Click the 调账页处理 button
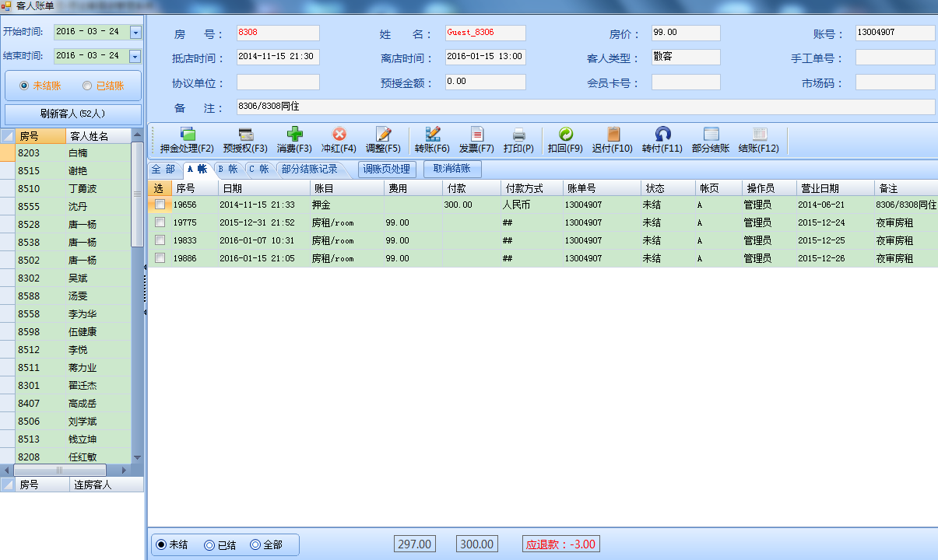This screenshot has height=560, width=938. point(387,169)
